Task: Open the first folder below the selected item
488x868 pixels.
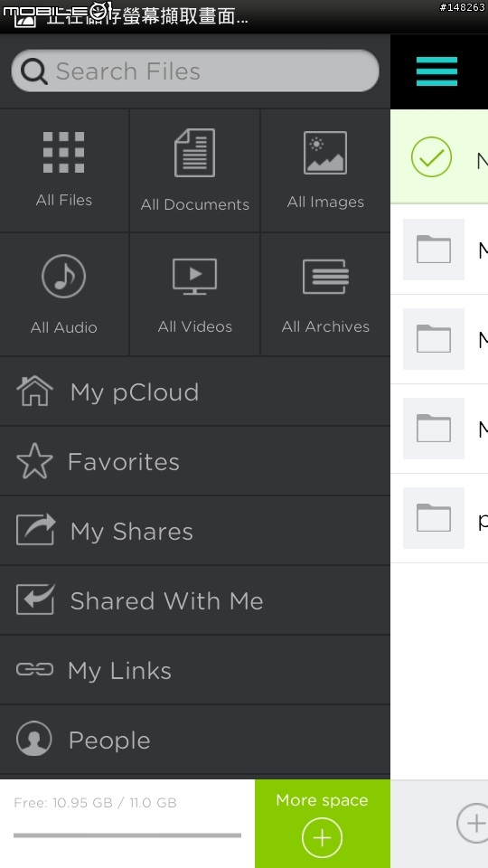Action: pos(439,250)
